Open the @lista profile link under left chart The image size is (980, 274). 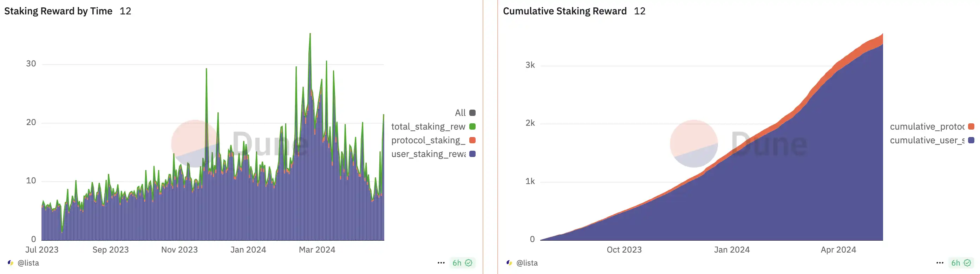click(x=28, y=263)
